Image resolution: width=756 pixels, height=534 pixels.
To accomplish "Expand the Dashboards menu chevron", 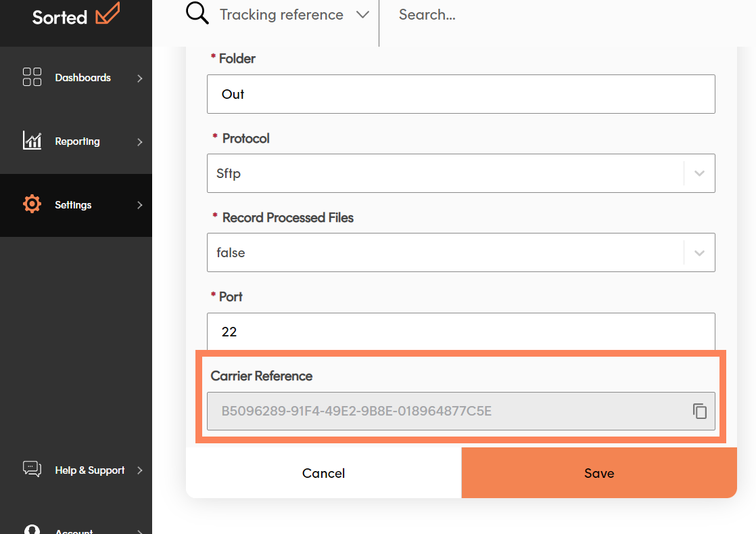I will point(140,78).
